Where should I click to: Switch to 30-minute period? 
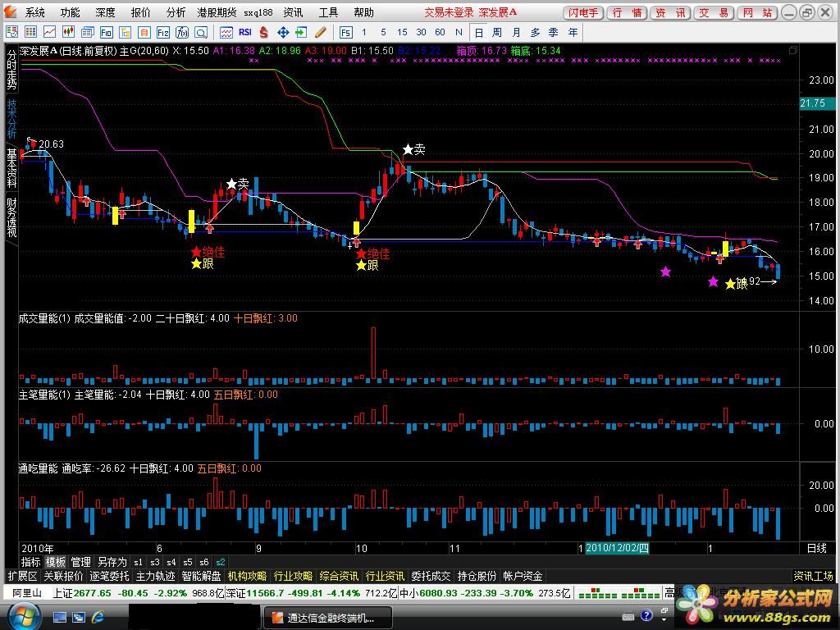click(x=421, y=32)
